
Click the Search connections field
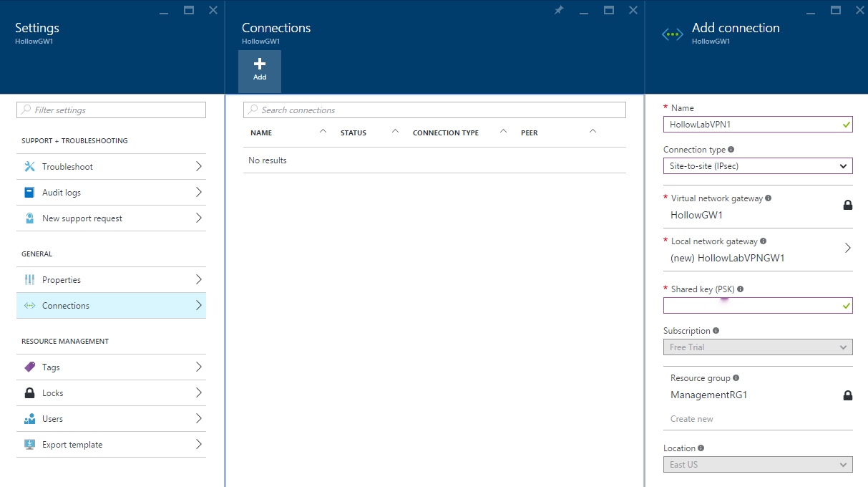[434, 110]
